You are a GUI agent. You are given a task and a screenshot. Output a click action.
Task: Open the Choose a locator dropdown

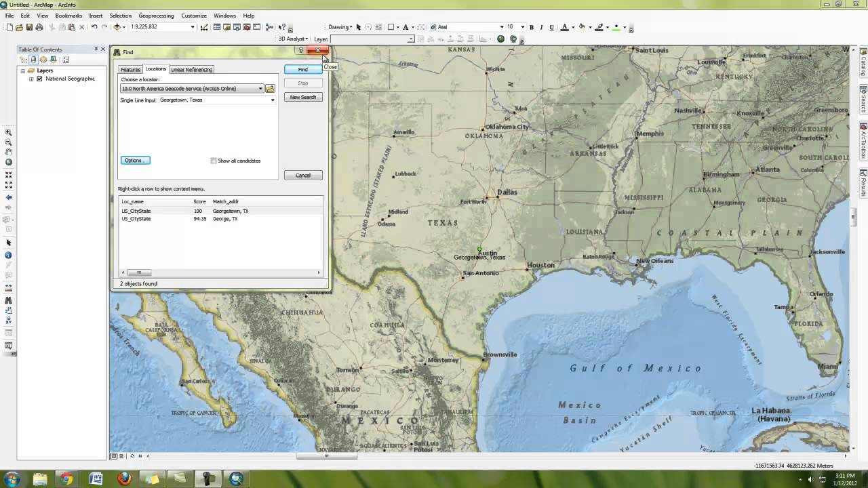click(x=260, y=89)
